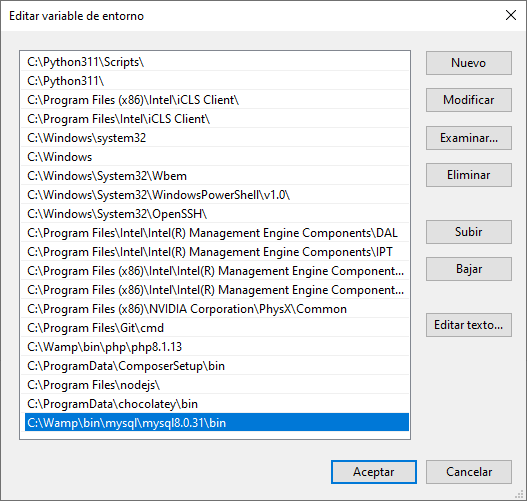Click the Modificar button
527x501 pixels.
(x=469, y=100)
